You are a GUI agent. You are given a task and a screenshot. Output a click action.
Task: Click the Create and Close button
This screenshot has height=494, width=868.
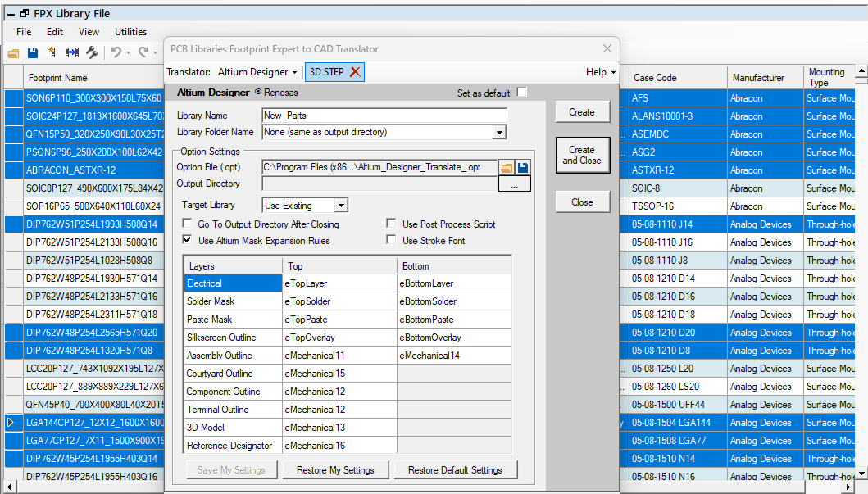pos(582,156)
